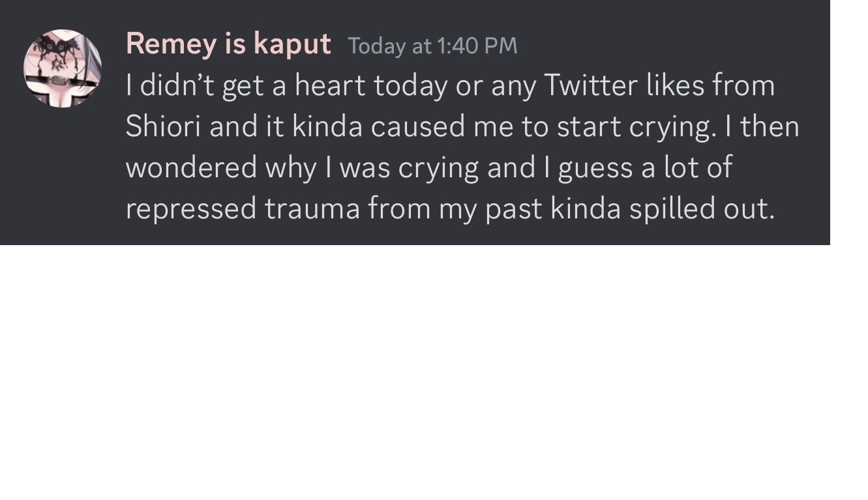Screen dimensions: 868x500
Task: Click the word guess in the third line
Action: 595,168
